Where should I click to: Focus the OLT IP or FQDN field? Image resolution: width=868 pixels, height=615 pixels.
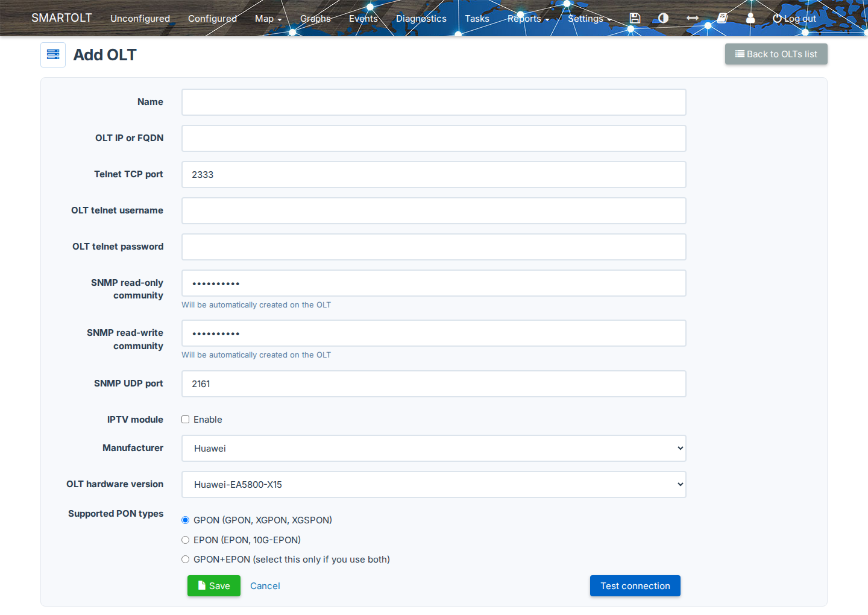pyautogui.click(x=434, y=139)
